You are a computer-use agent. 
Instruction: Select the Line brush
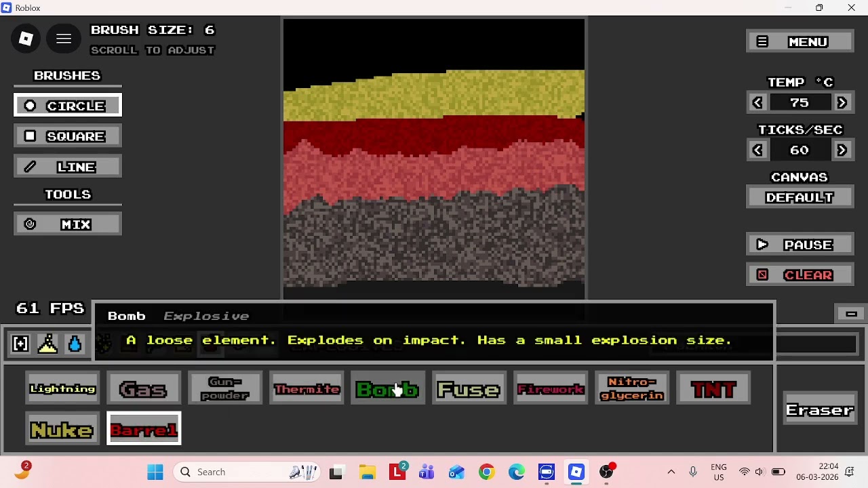pyautogui.click(x=68, y=167)
